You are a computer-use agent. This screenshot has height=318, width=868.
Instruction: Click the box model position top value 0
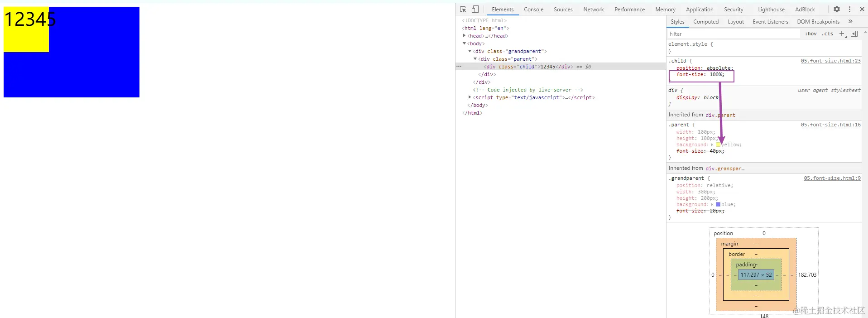point(764,233)
